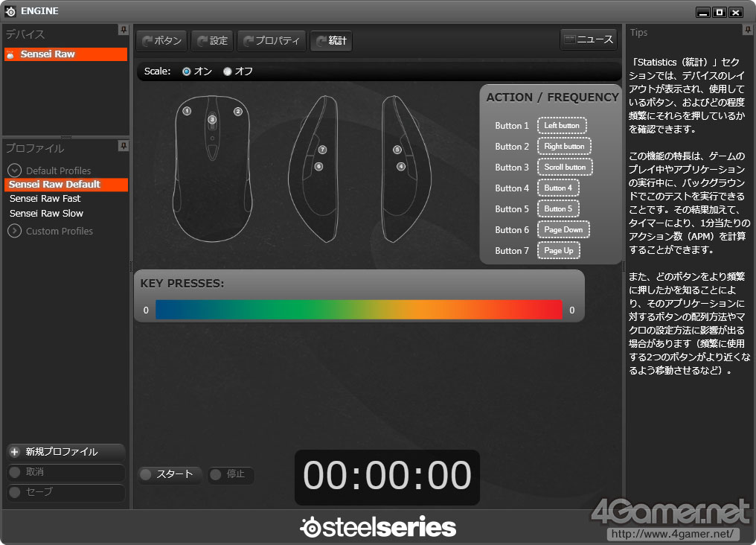Click side button marker 4 on mouse diagram

(x=401, y=166)
